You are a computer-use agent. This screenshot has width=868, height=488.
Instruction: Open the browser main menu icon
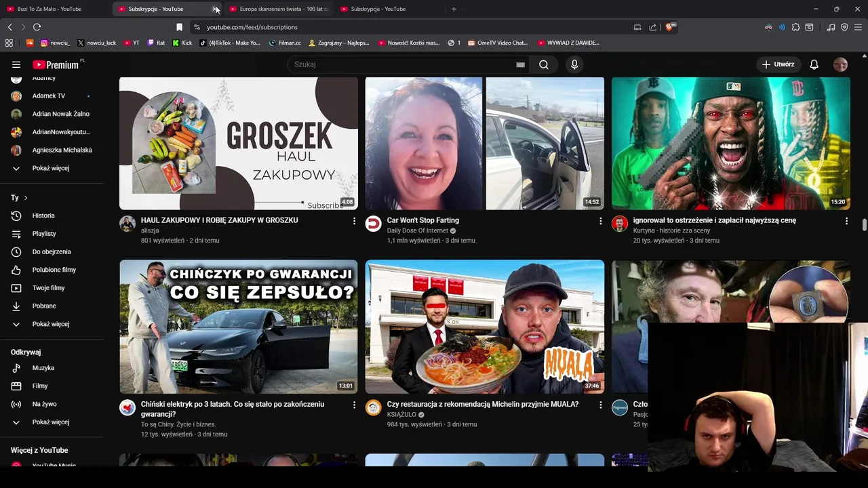[x=858, y=27]
